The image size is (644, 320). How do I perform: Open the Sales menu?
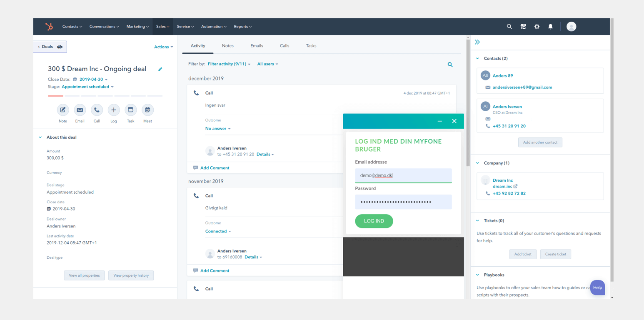click(x=162, y=26)
